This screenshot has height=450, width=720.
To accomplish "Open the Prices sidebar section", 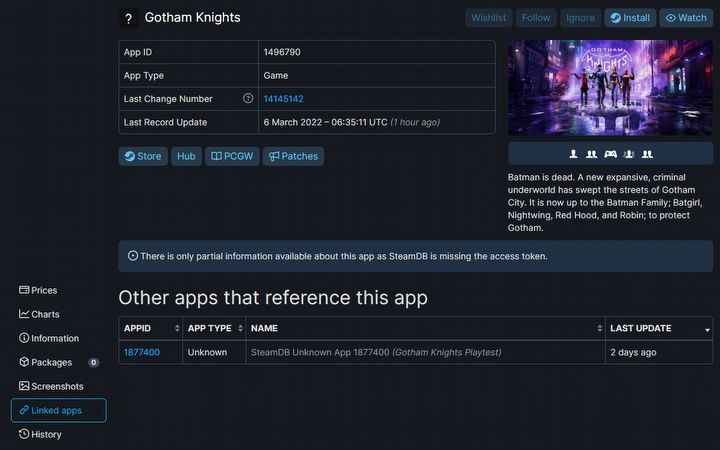I will pyautogui.click(x=44, y=290).
